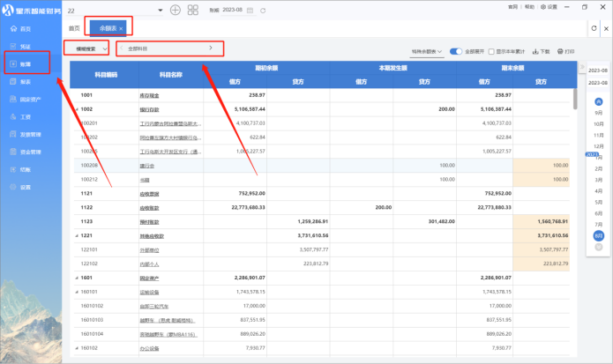Open 工资 module in the sidebar

[x=25, y=116]
